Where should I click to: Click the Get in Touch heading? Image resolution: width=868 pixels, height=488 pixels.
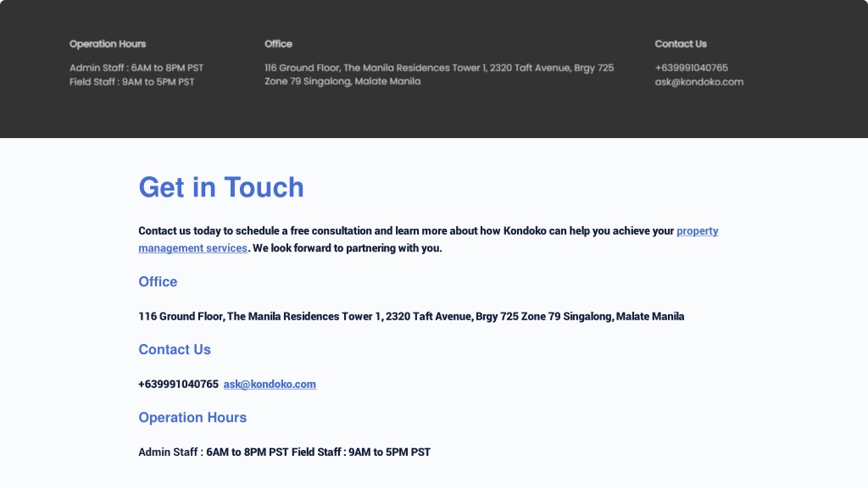pyautogui.click(x=221, y=187)
